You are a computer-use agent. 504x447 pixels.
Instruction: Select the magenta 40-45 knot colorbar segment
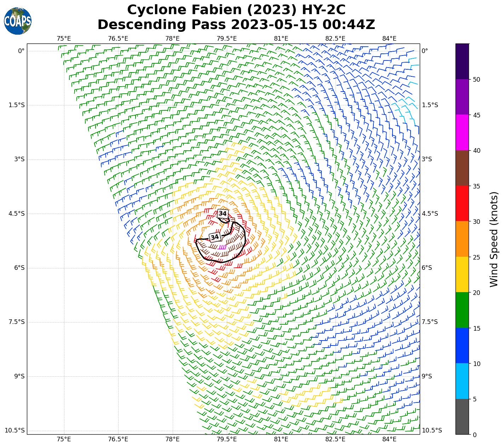click(462, 133)
